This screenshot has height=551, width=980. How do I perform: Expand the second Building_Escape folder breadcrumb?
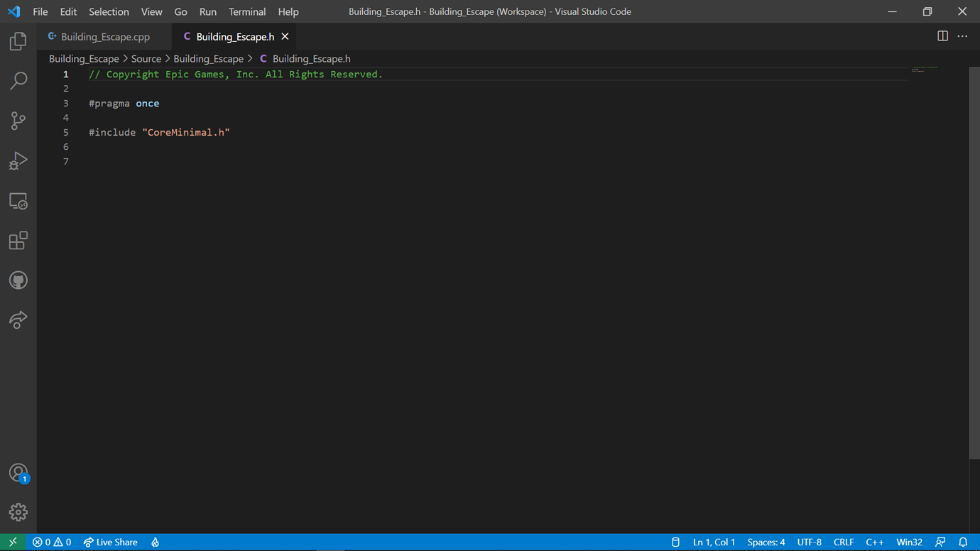[208, 59]
